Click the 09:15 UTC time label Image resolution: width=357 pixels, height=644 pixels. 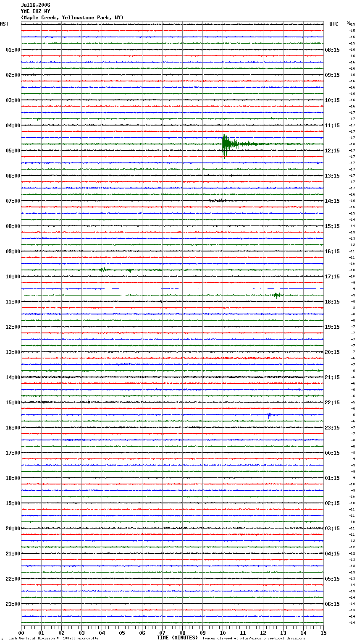[x=332, y=75]
